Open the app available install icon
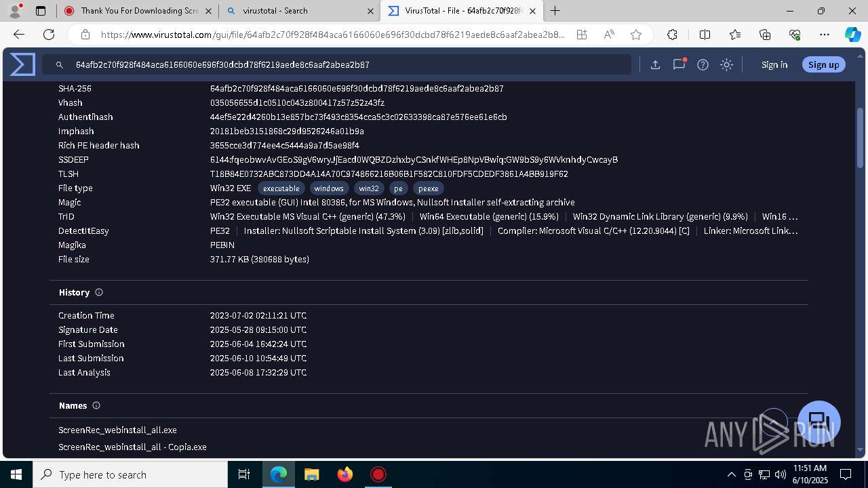The width and height of the screenshot is (868, 488). click(582, 35)
